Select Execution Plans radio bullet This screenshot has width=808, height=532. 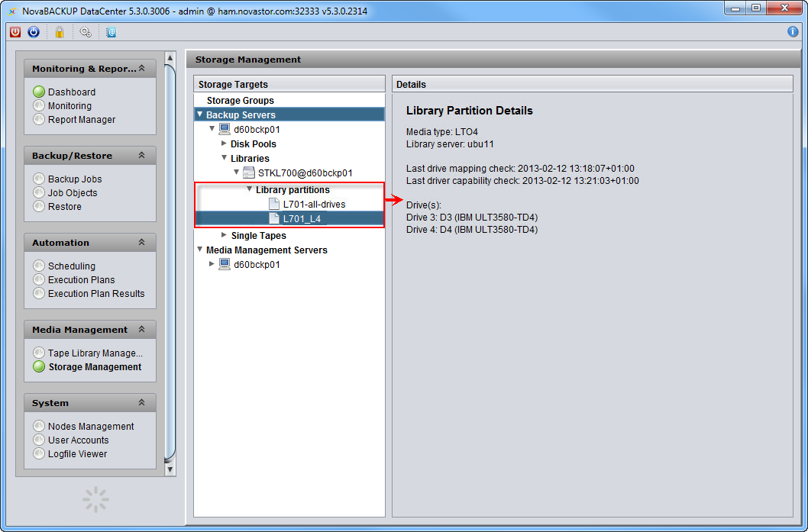click(x=39, y=279)
